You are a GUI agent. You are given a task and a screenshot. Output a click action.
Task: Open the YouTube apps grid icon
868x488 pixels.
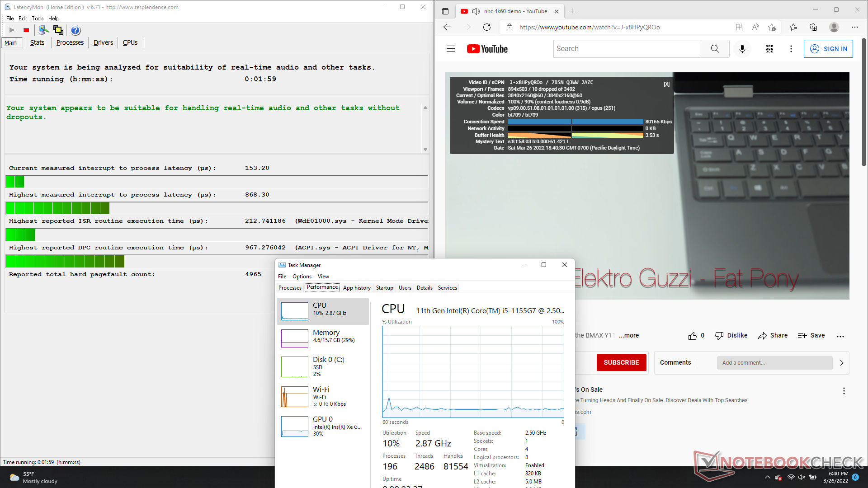769,49
